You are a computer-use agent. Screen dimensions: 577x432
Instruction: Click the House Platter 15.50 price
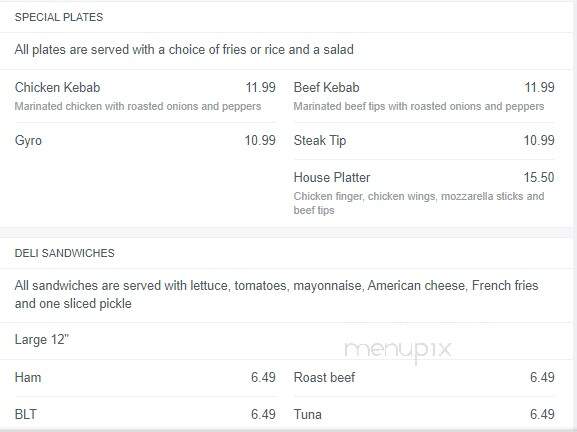click(539, 177)
